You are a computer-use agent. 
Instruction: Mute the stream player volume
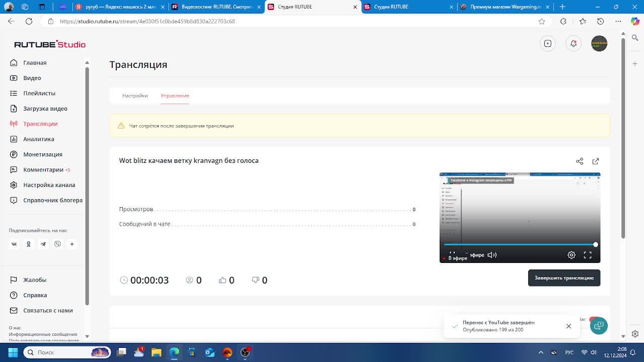pos(492,255)
